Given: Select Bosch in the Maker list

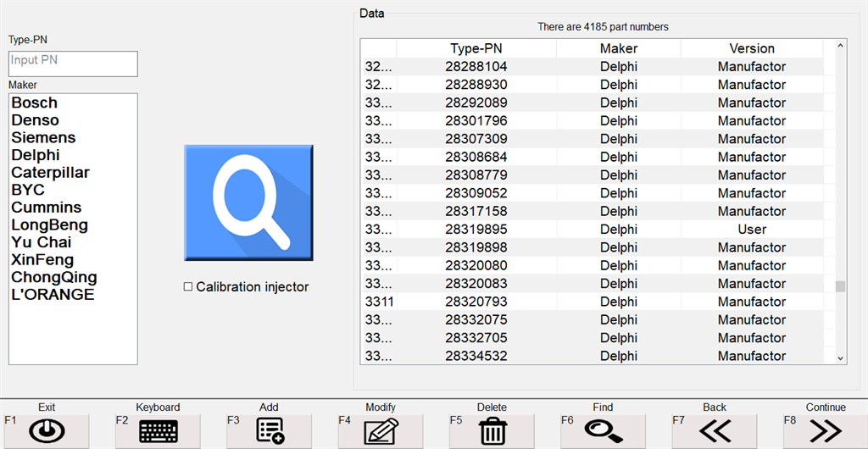Looking at the screenshot, I should (35, 103).
